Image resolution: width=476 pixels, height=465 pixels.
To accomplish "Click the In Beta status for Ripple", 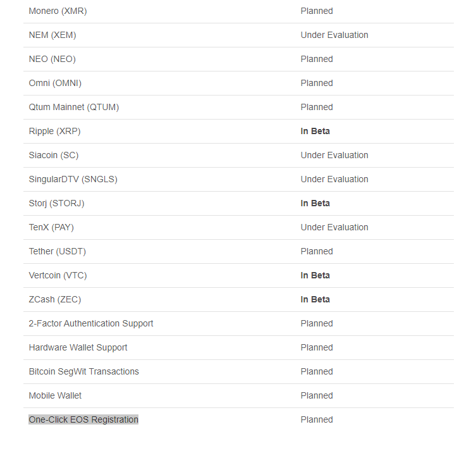I will tap(315, 131).
